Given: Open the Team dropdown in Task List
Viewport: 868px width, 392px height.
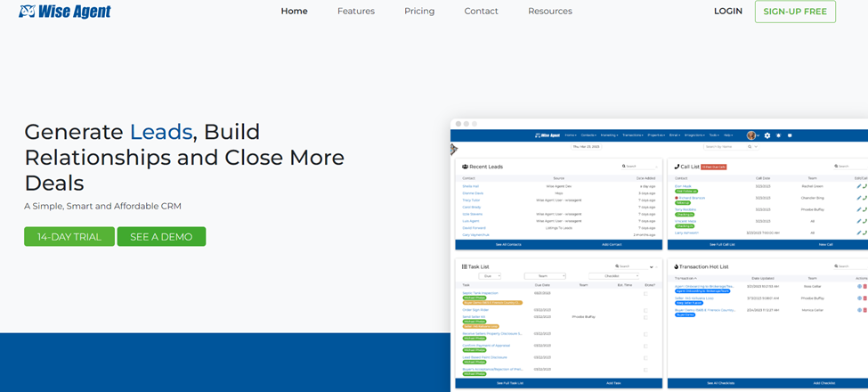Looking at the screenshot, I should click(x=545, y=275).
